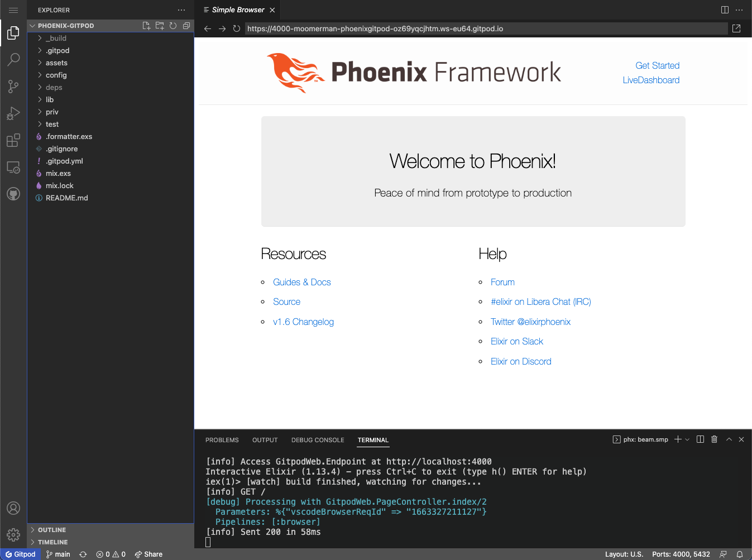This screenshot has height=560, width=752.
Task: Go forward in Simple Browser
Action: (222, 28)
